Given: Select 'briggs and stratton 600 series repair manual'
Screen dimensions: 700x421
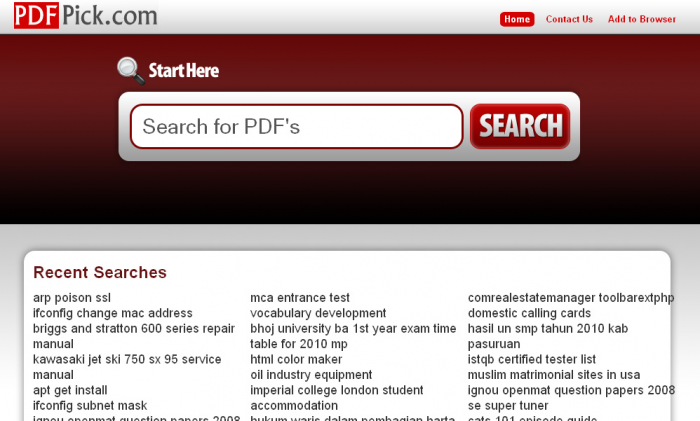Looking at the screenshot, I should (x=133, y=336).
